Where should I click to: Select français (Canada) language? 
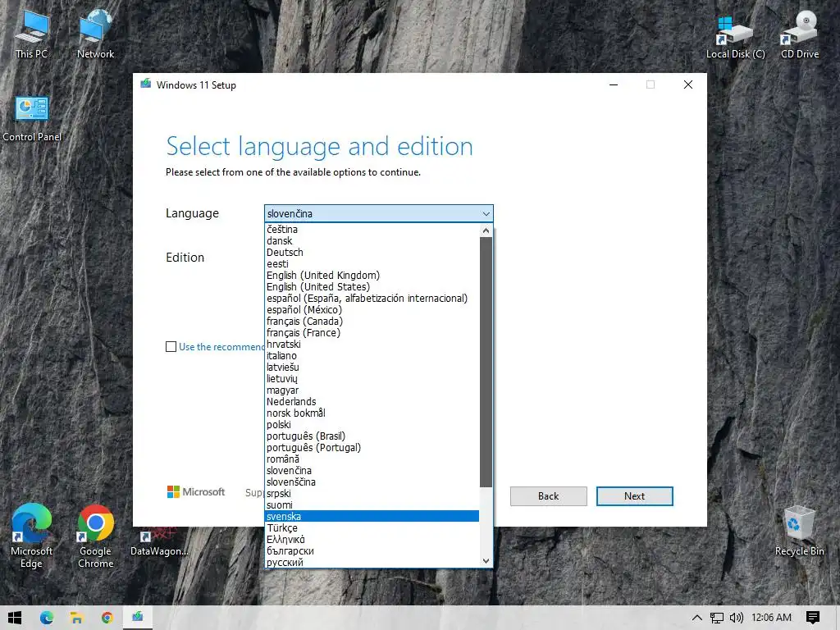372,322
